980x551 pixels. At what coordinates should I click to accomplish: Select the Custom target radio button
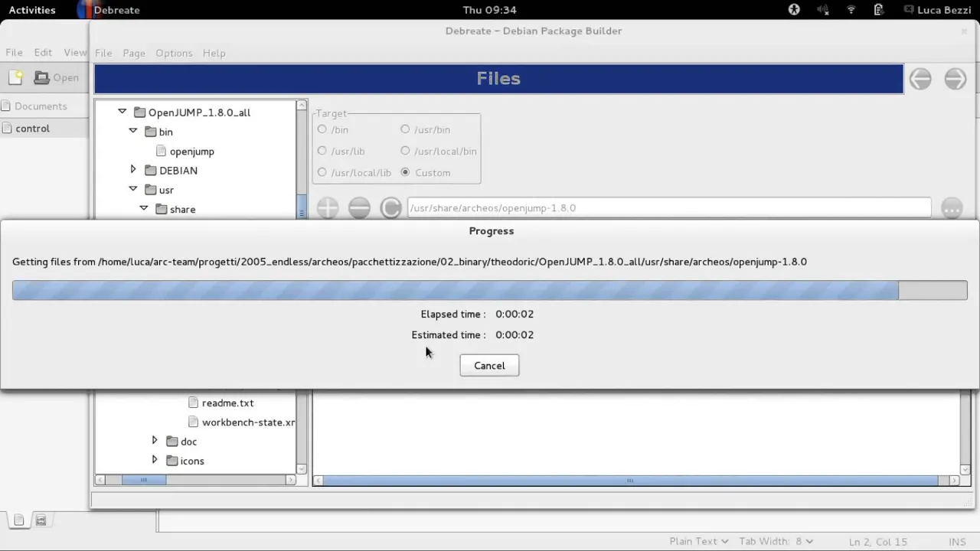tap(405, 172)
